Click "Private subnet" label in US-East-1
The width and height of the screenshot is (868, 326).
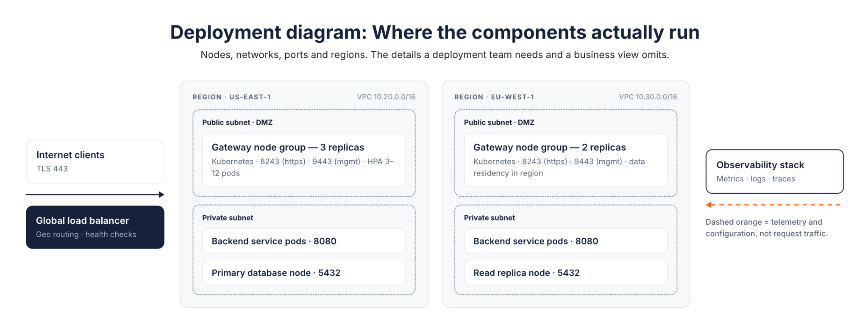[x=228, y=218]
